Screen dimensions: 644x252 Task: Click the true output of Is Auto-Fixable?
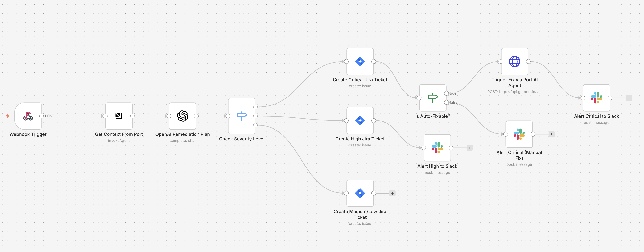447,93
